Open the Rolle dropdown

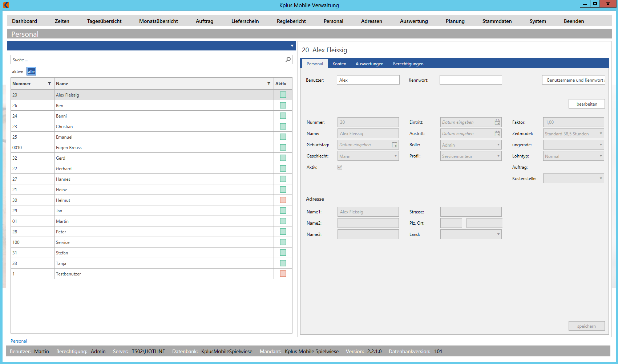[x=471, y=145]
